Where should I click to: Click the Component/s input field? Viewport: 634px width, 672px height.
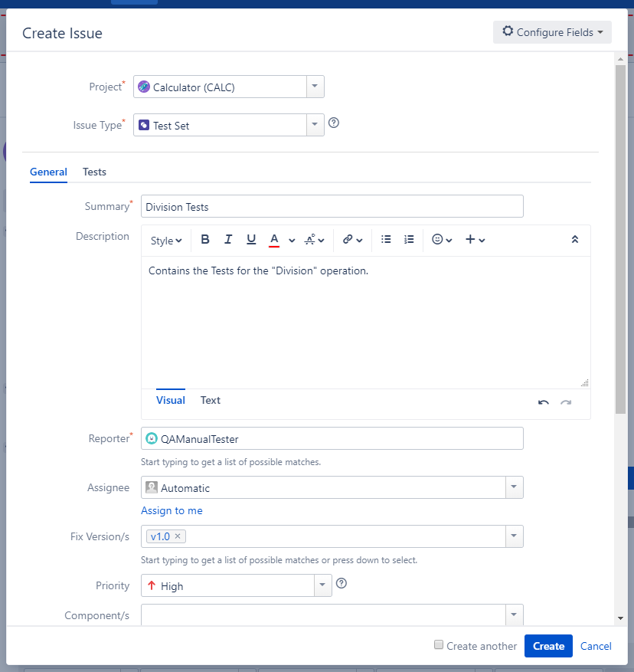tap(323, 615)
